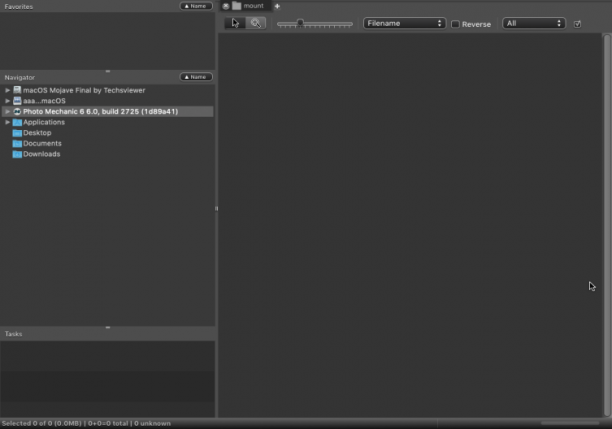
Task: Select the aaa...macOS disk icon
Action: pyautogui.click(x=17, y=101)
